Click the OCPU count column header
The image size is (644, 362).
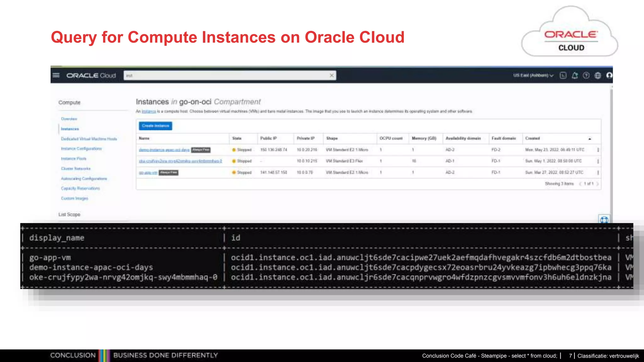391,138
